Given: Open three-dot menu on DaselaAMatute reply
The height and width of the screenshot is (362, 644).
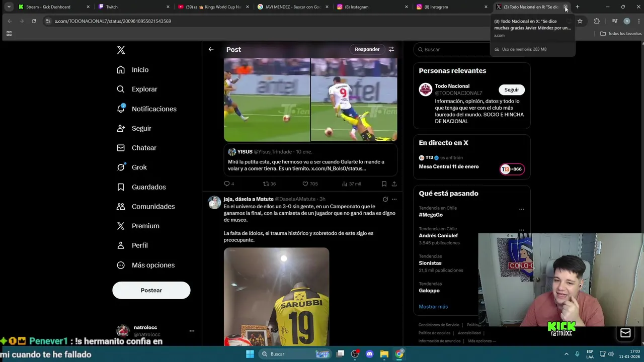Looking at the screenshot, I should [394, 199].
